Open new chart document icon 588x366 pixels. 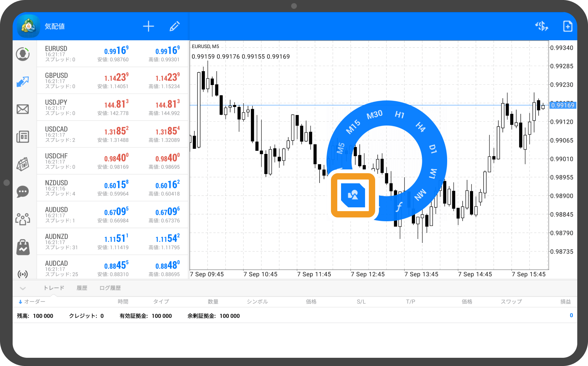[x=568, y=26]
